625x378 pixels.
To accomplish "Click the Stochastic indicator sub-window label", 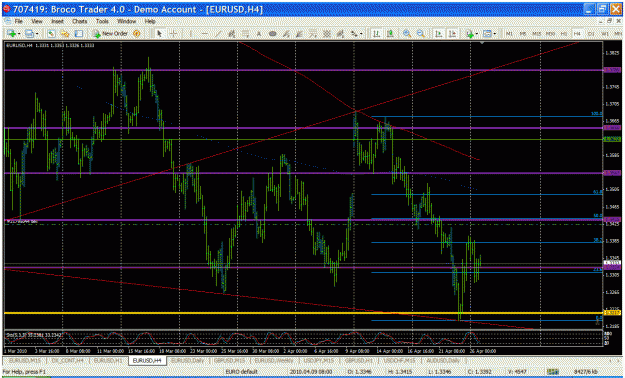I will click(x=33, y=334).
